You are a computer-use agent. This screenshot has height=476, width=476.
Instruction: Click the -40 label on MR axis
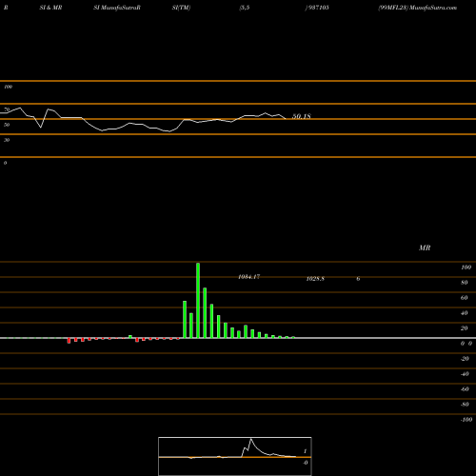pyautogui.click(x=465, y=374)
